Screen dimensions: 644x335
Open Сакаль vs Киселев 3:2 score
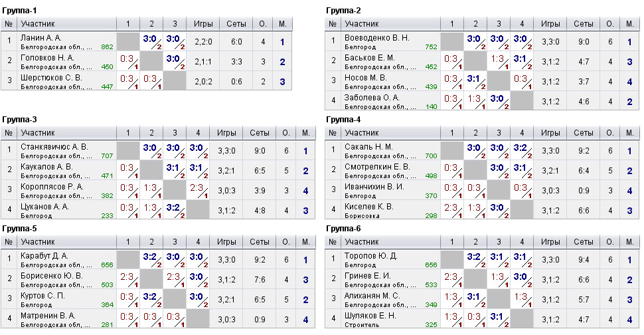[x=522, y=150]
